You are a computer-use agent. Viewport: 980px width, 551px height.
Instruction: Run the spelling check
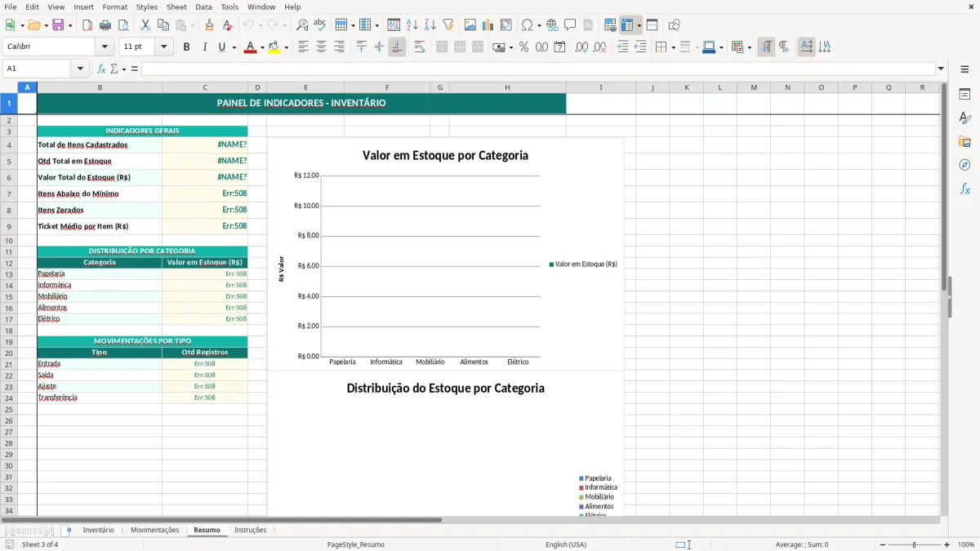(x=320, y=25)
